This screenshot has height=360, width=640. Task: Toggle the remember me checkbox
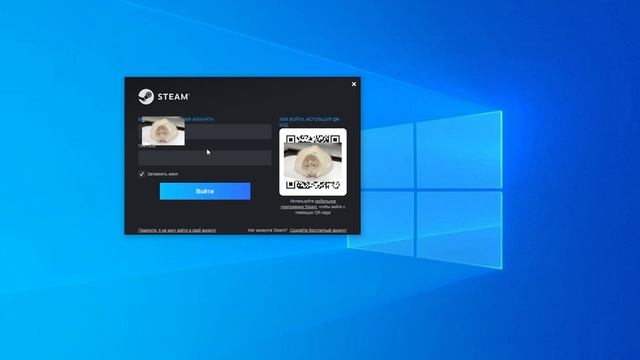tap(142, 174)
